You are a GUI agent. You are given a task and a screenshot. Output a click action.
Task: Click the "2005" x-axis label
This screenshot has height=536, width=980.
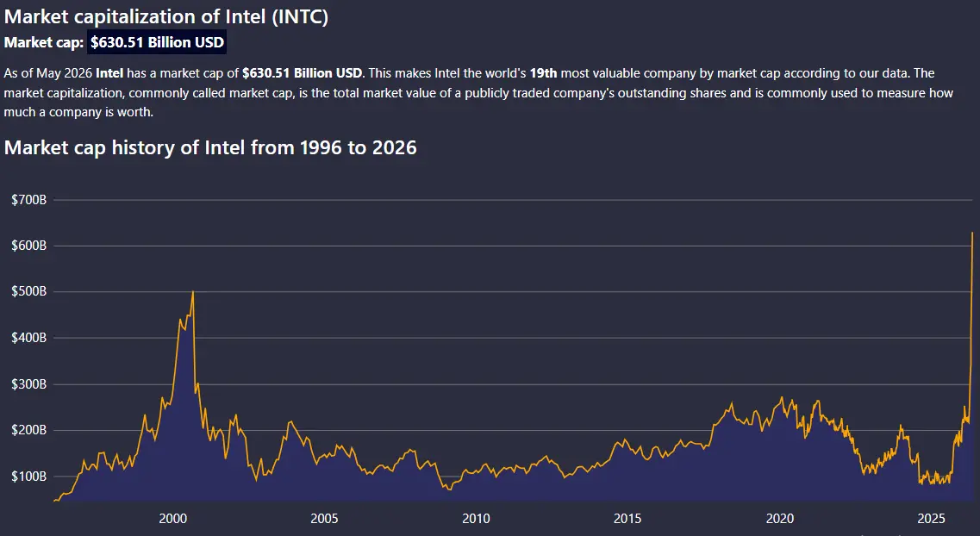(324, 519)
